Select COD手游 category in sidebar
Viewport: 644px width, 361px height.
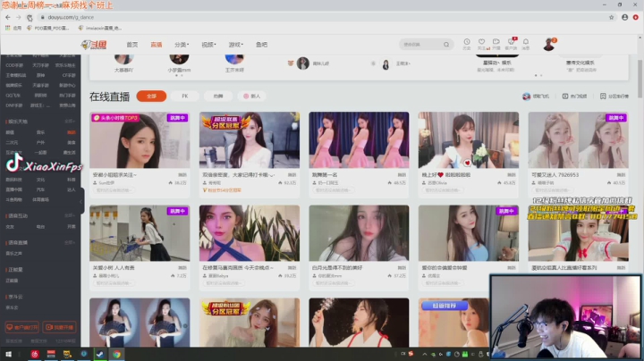coord(14,65)
